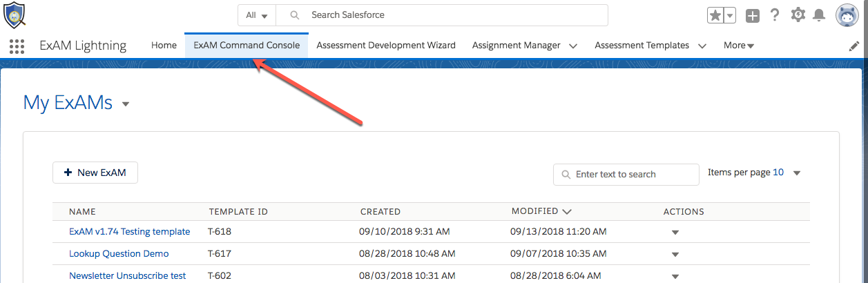View the Notifications bell
Screen dimensions: 868x283
(x=819, y=14)
